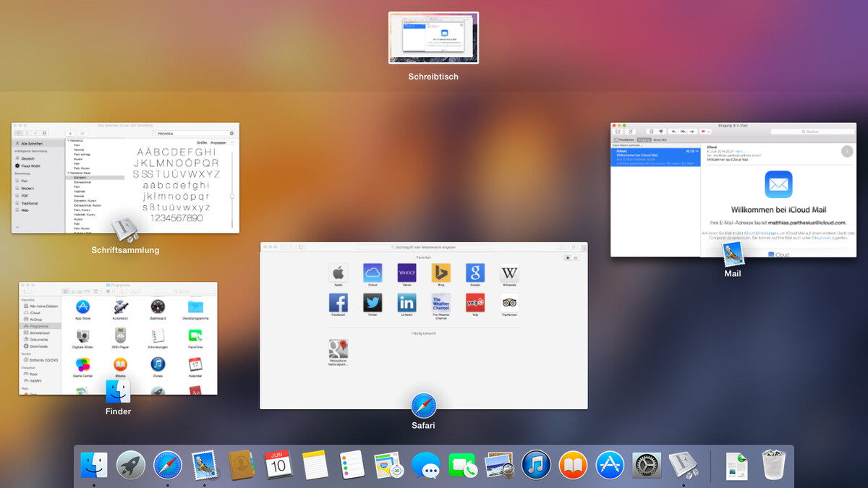This screenshot has height=488, width=868.
Task: Switch Font Book to grid preview mode
Action: tap(27, 133)
